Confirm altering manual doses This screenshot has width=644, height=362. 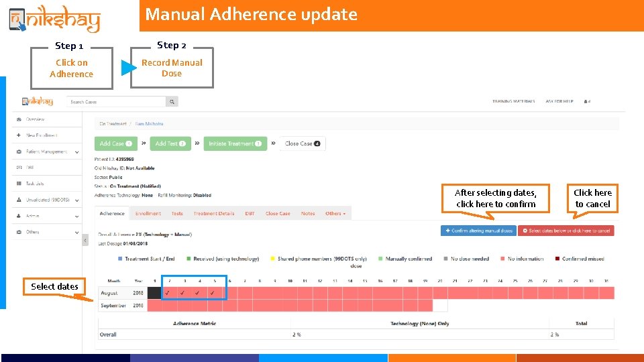click(x=478, y=231)
